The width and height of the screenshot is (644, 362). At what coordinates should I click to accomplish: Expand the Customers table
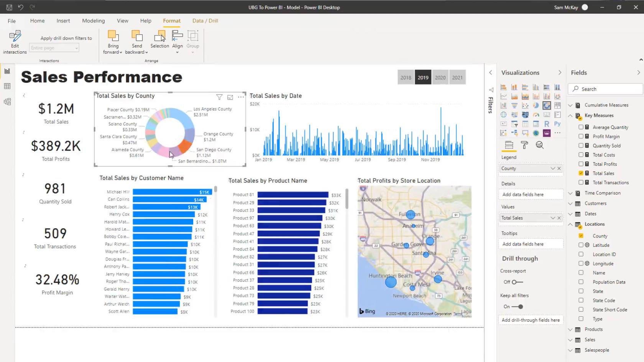tap(570, 203)
